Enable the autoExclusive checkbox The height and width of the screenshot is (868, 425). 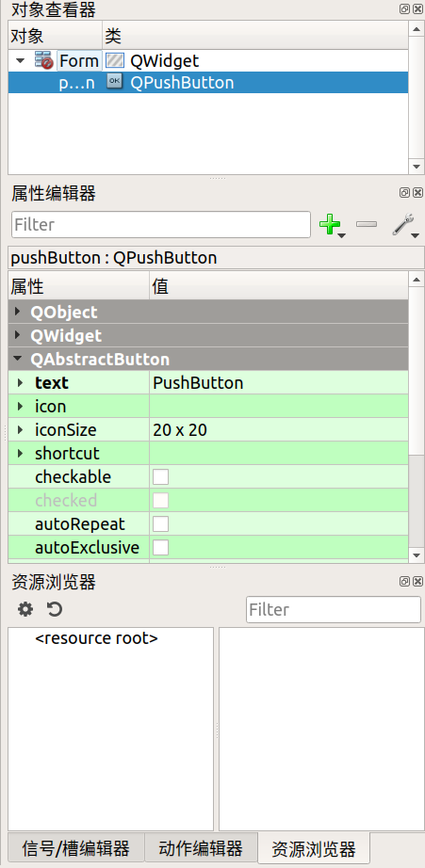(x=161, y=548)
